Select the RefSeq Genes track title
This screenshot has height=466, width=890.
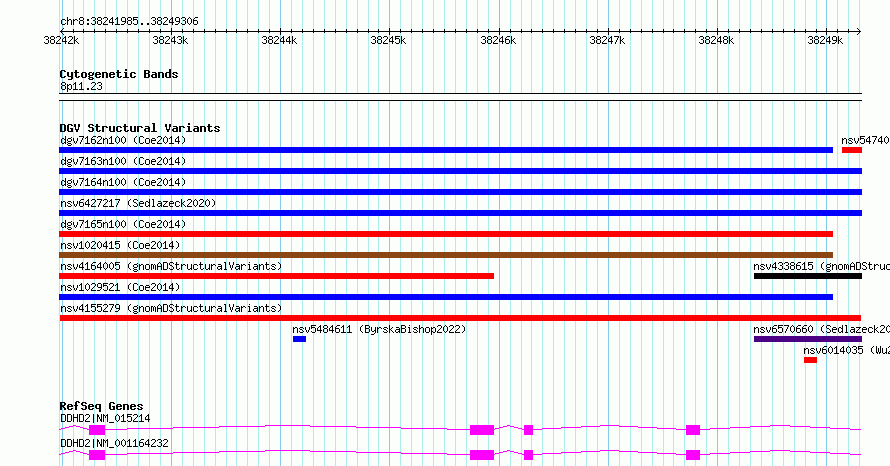pyautogui.click(x=101, y=406)
